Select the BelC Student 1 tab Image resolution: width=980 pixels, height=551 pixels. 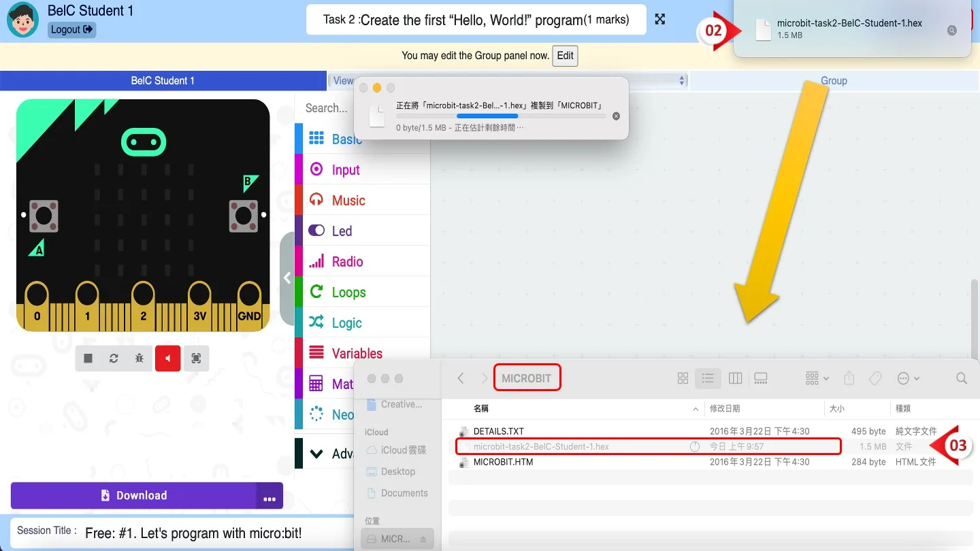163,81
